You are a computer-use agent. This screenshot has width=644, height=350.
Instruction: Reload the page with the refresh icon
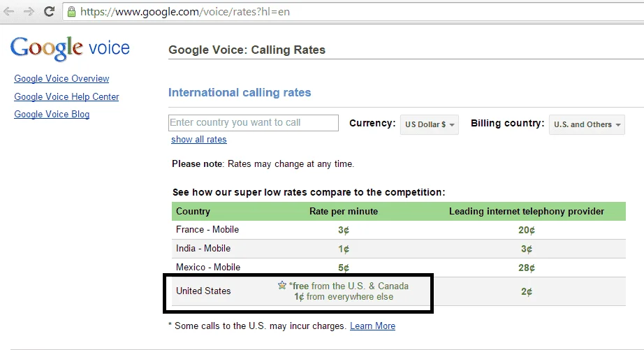(50, 11)
